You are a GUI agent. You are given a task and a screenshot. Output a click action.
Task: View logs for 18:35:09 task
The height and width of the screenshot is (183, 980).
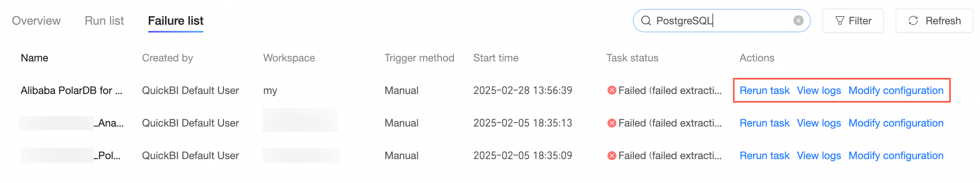[819, 155]
